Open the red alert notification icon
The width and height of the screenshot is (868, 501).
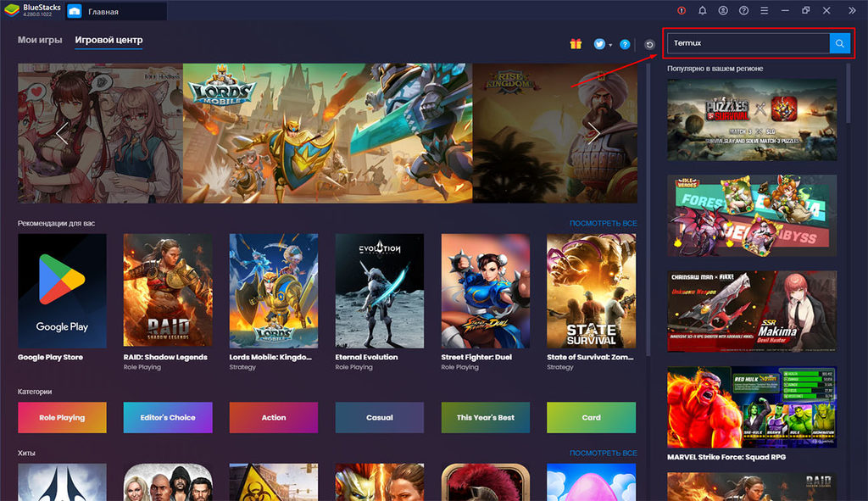(682, 10)
